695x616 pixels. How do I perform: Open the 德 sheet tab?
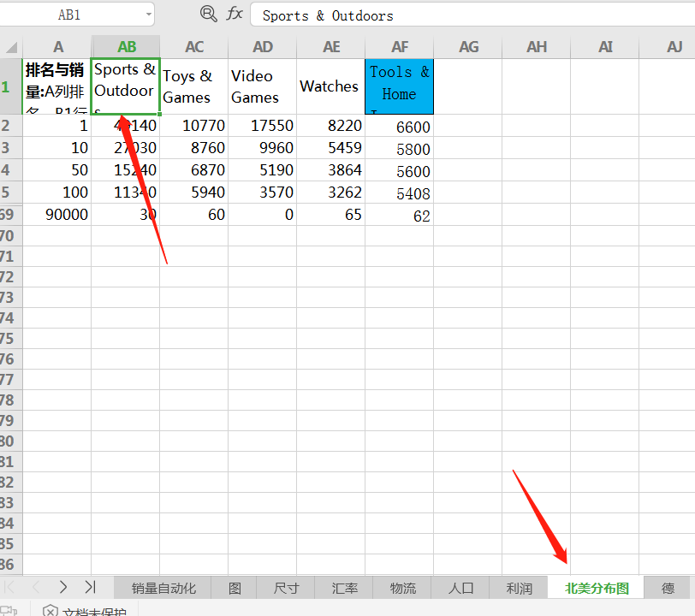(x=668, y=588)
